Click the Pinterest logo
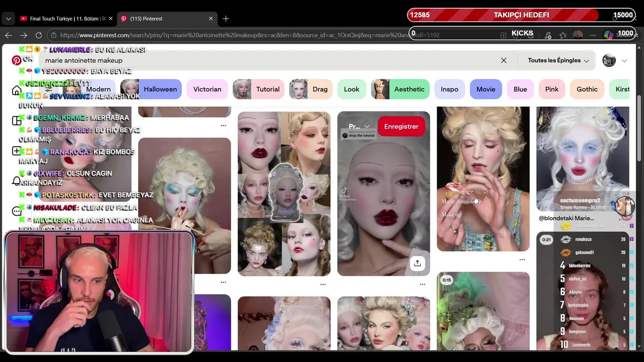Screen dimensions: 644x362 17,60
